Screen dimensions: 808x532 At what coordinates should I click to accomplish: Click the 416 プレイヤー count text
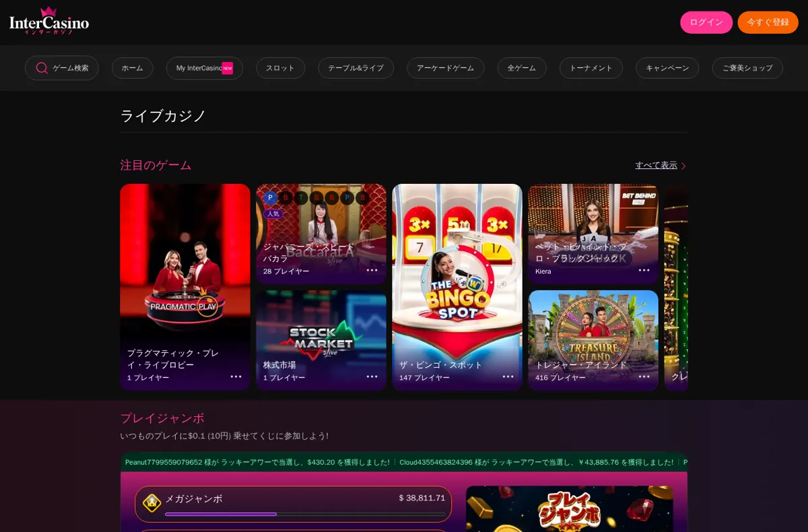point(560,378)
